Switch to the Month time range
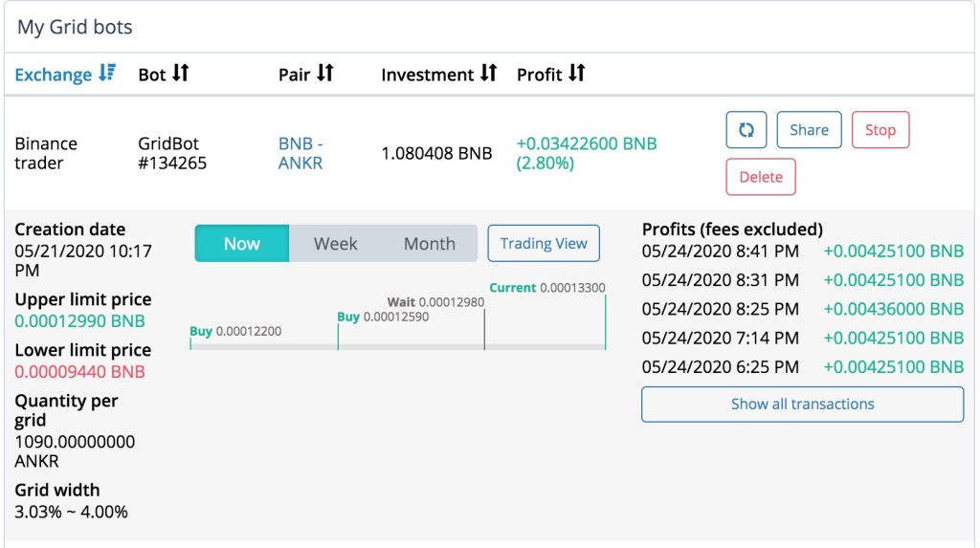980x548 pixels. [429, 244]
